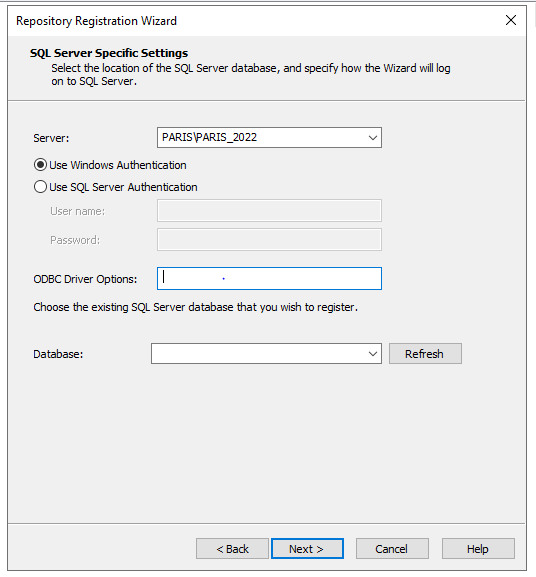Select the Use Windows Authentication radio button
Screen dimensions: 536x577
[x=40, y=165]
